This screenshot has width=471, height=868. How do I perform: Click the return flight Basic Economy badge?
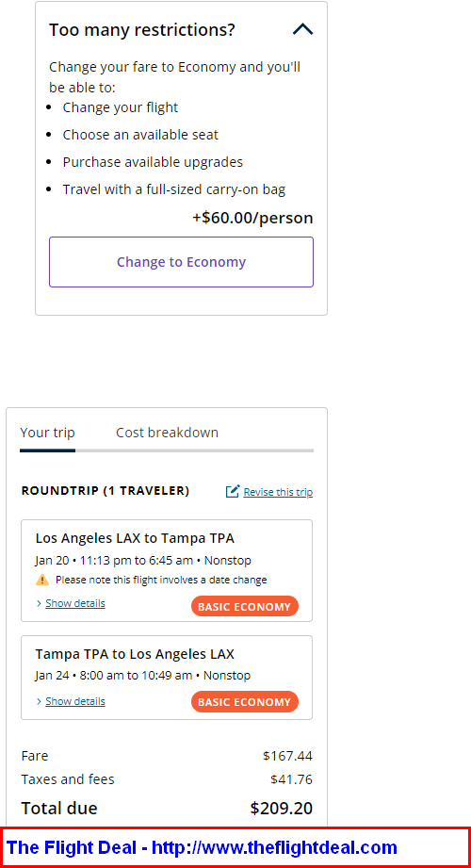coord(245,702)
